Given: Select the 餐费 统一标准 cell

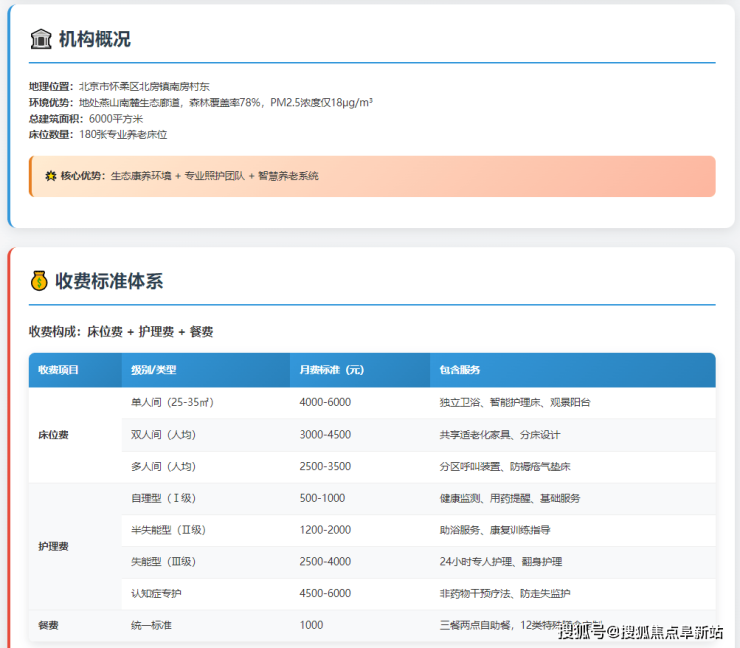Looking at the screenshot, I should [151, 625].
